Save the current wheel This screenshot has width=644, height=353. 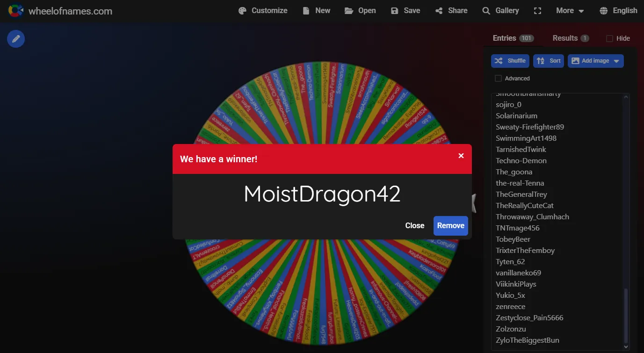click(405, 10)
